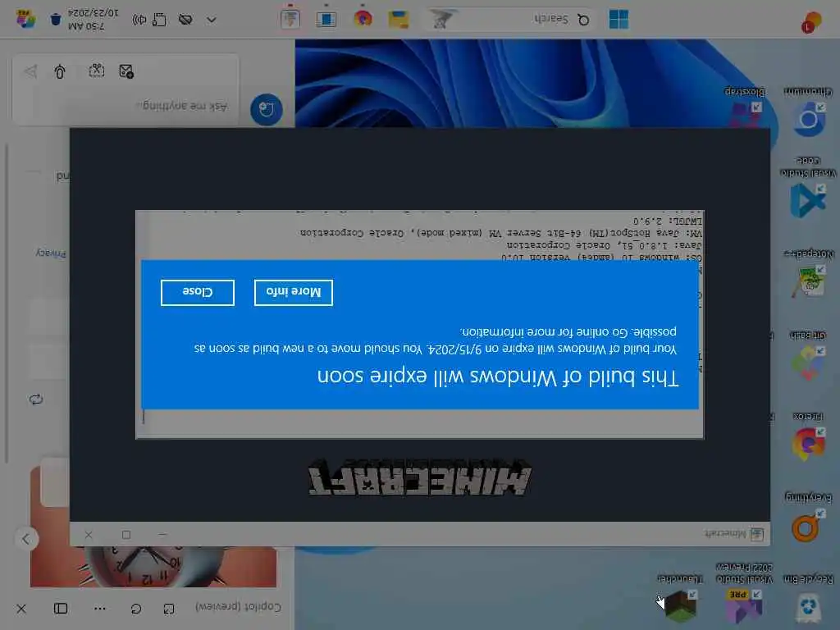The width and height of the screenshot is (840, 630).
Task: Close the Minecraft window
Action: 89,535
